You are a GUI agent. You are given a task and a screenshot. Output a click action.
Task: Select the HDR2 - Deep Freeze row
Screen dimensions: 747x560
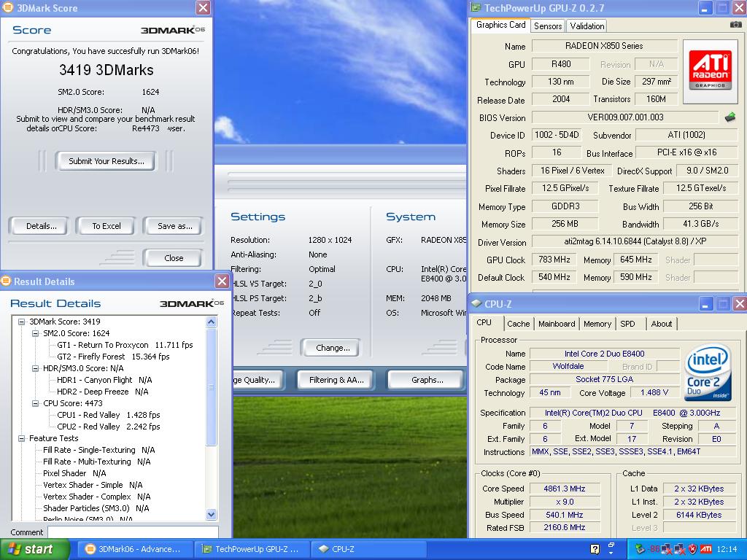102,392
